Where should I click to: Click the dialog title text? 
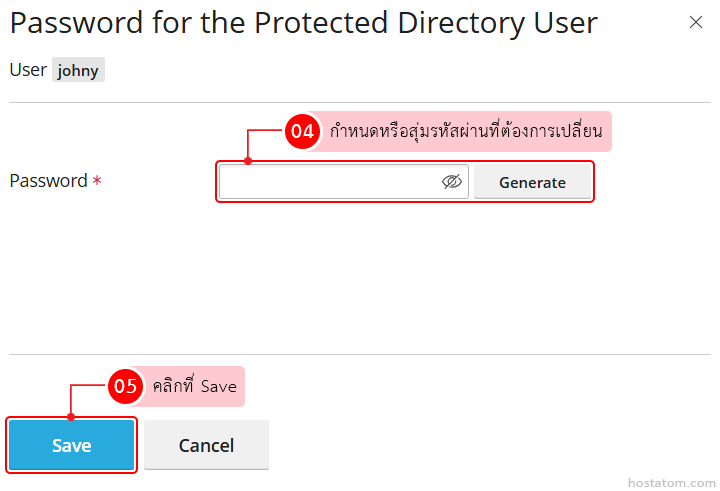point(304,23)
